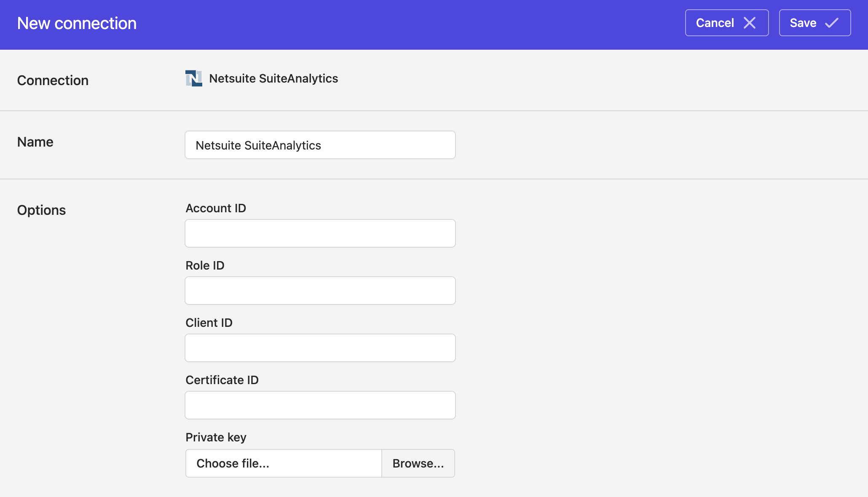Viewport: 868px width, 497px height.
Task: Click the Browse... button for private key
Action: click(x=418, y=463)
